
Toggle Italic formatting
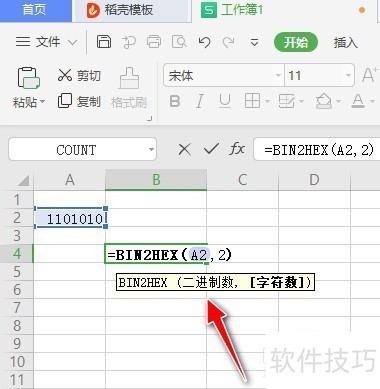click(x=200, y=101)
